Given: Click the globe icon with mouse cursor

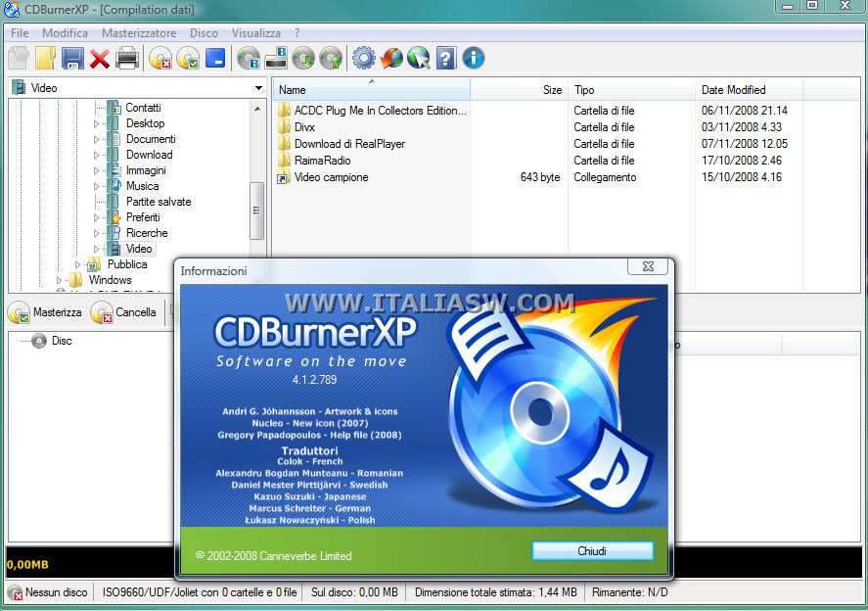Looking at the screenshot, I should (419, 58).
